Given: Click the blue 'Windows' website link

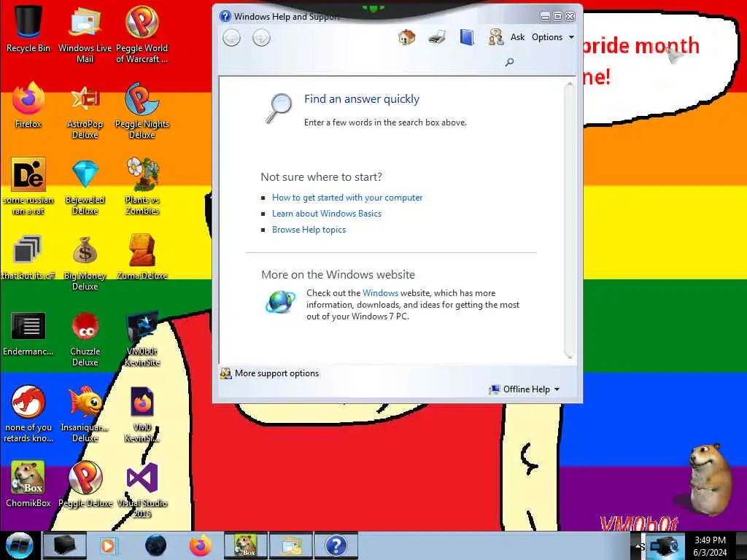Looking at the screenshot, I should 380,293.
